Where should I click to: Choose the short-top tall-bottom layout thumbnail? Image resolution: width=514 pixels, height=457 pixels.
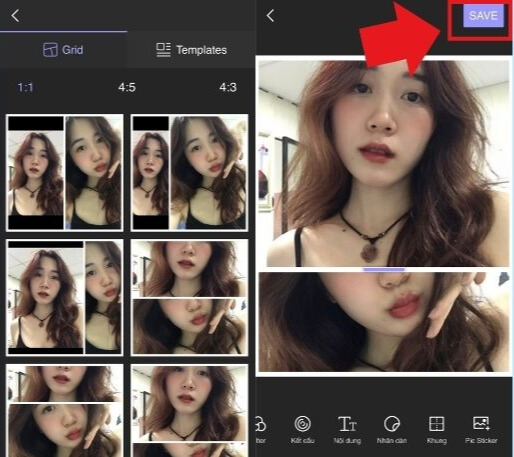65,410
